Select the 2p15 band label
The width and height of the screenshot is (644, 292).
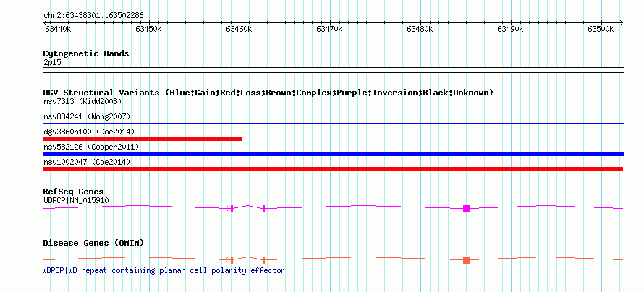click(52, 63)
